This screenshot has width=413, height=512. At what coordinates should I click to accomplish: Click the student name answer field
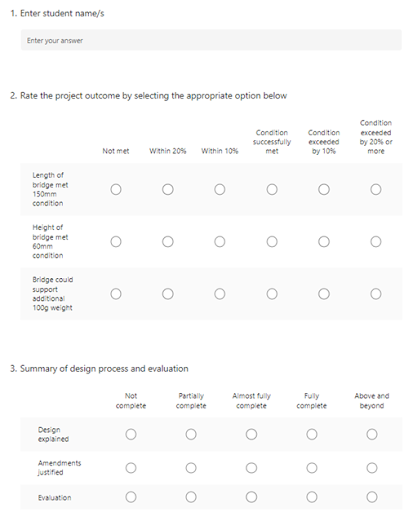[211, 40]
